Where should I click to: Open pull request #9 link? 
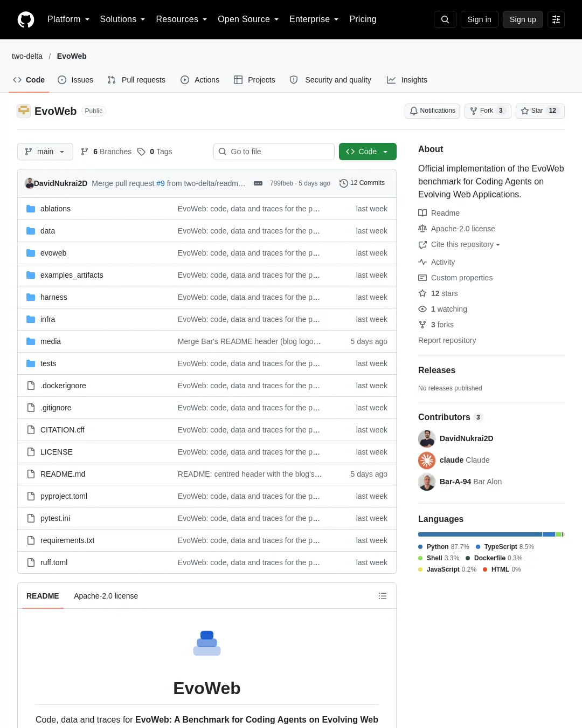[161, 183]
